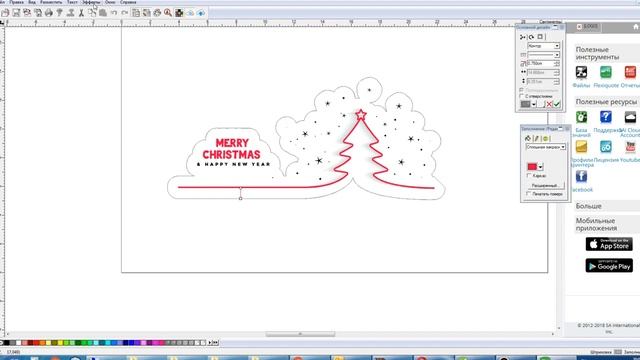Select the tab in the side panel header

tap(588, 27)
